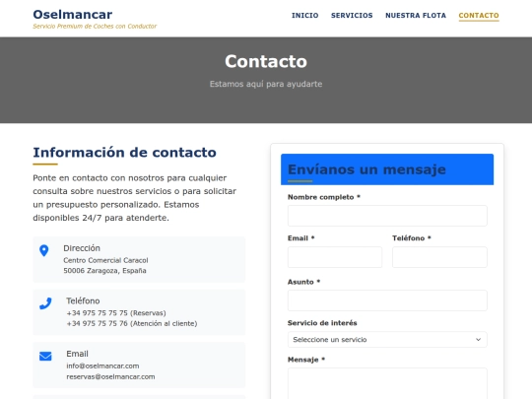Click the reservas@oselmancar.com email address
The image size is (532, 399).
110,377
